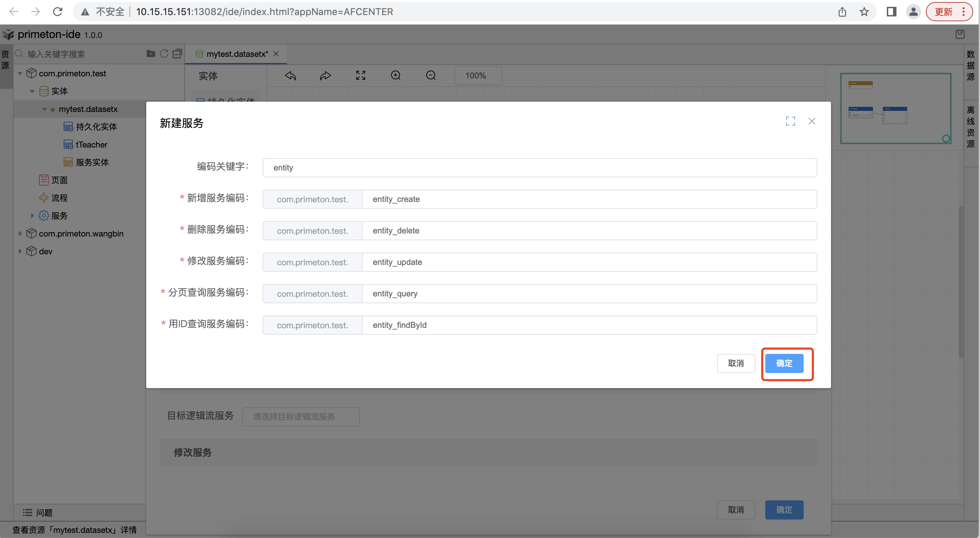Expand the 服务 tree folder
980x538 pixels.
[x=32, y=216]
